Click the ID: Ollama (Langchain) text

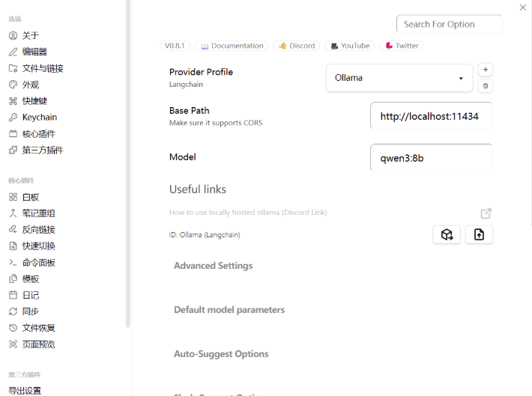click(x=205, y=234)
